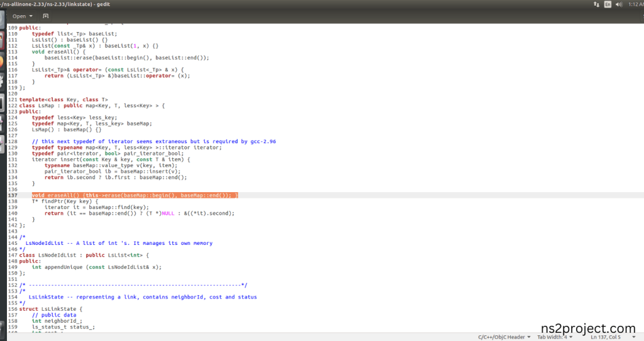Screen dimensions: 644x341
Task: Click line 'ls_status_t status_;'
Action: click(64, 327)
